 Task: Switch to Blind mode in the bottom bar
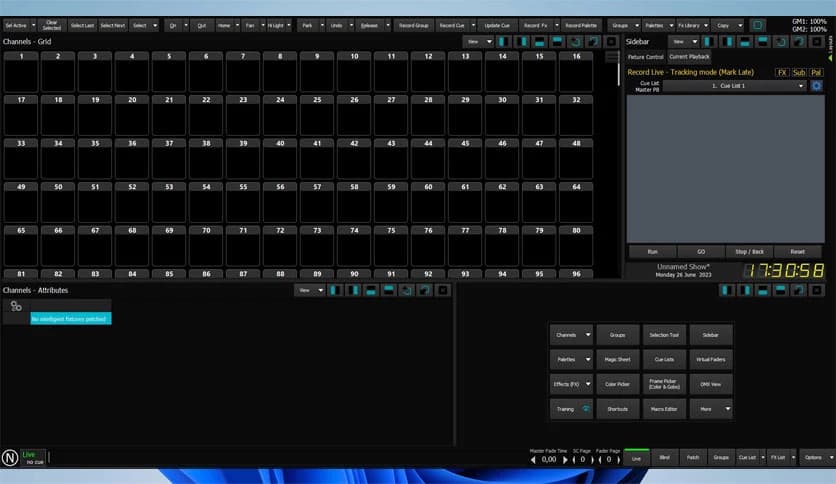(664, 458)
